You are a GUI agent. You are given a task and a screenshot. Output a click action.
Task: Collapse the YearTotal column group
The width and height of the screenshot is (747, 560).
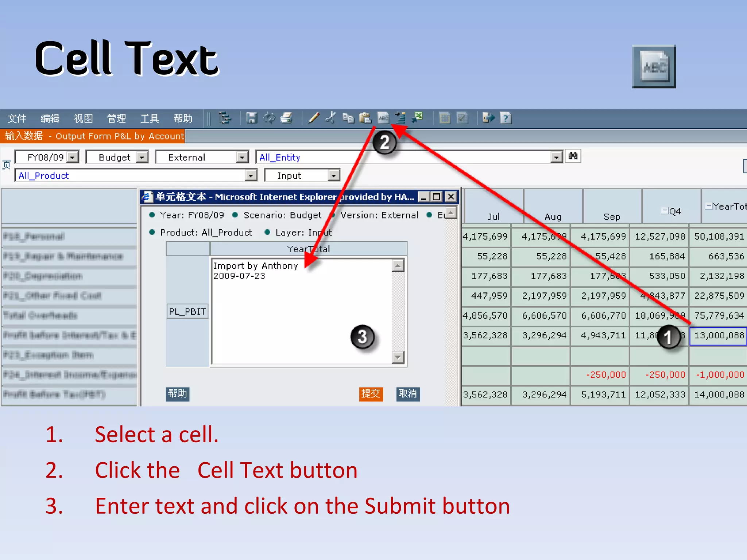pyautogui.click(x=709, y=206)
